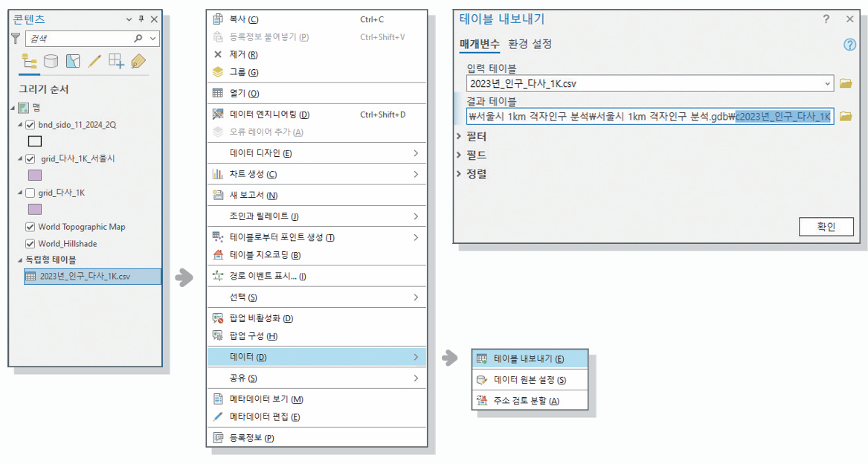Click the bnd_sido_11_2024_2Q outline symbol swatch

35,141
